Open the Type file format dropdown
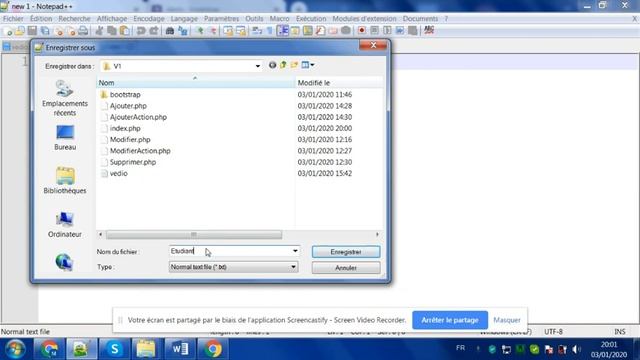The height and width of the screenshot is (360, 640). (233, 267)
